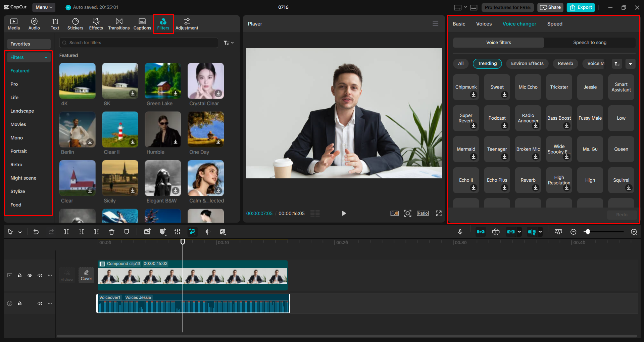644x342 pixels.
Task: Click the Search for filters field
Action: [x=139, y=43]
